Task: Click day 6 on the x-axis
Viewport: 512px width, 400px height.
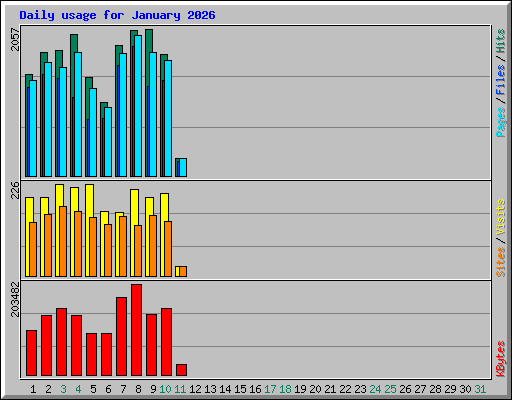Action: 108,389
